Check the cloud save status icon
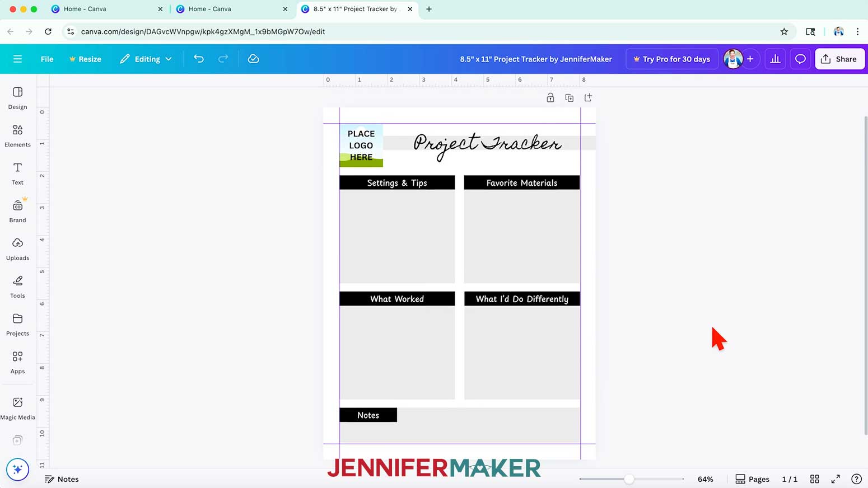868x488 pixels. (x=253, y=59)
